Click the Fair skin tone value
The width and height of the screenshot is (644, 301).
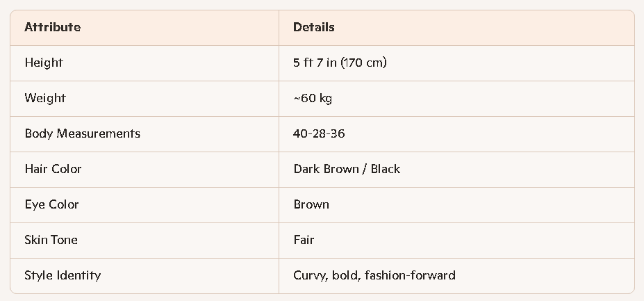(304, 241)
